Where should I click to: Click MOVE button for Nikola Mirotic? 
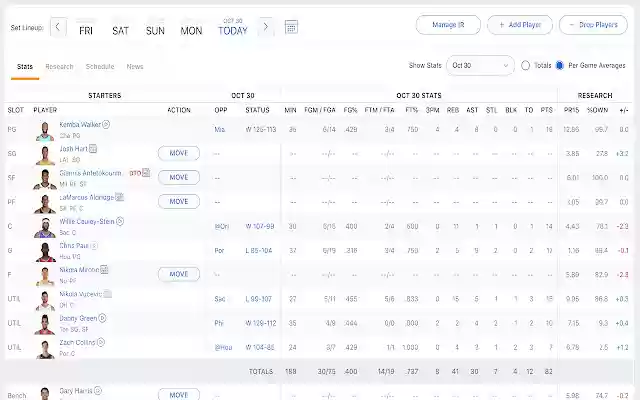tap(179, 274)
